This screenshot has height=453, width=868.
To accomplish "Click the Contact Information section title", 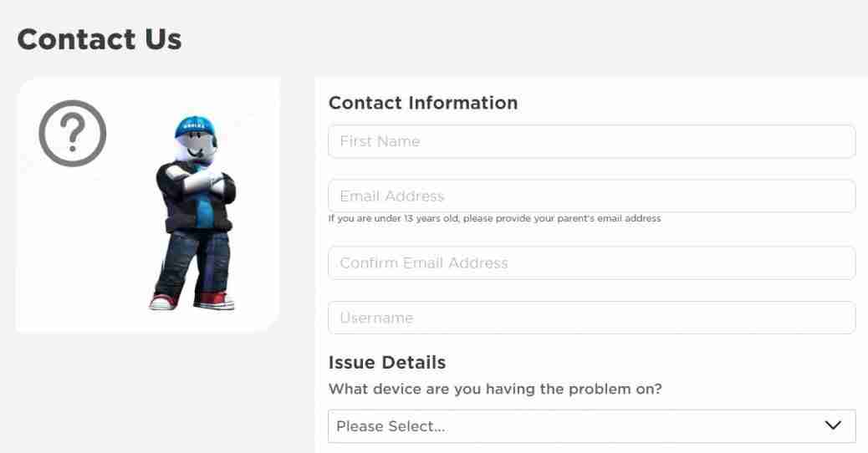I will click(x=423, y=103).
